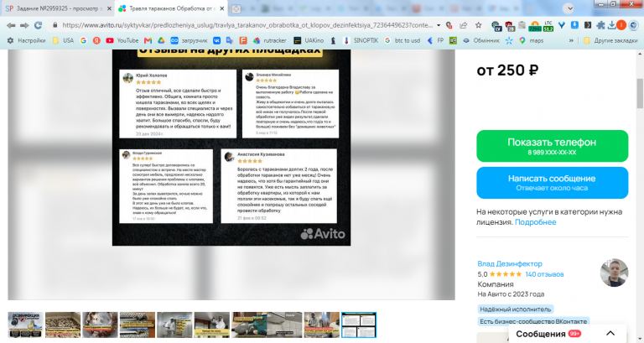
Task: Expand the Сообщения chat panel chevron
Action: pos(610,334)
